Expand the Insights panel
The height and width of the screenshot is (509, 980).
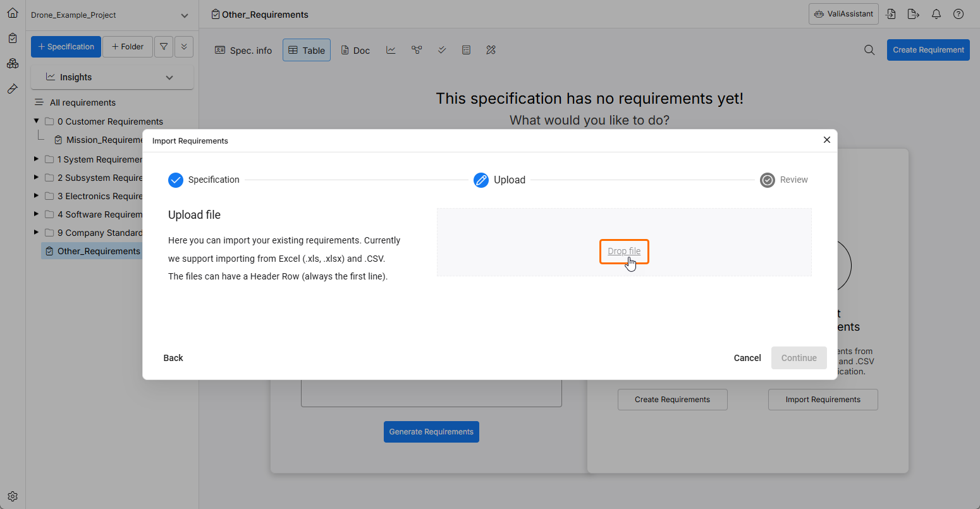click(169, 77)
